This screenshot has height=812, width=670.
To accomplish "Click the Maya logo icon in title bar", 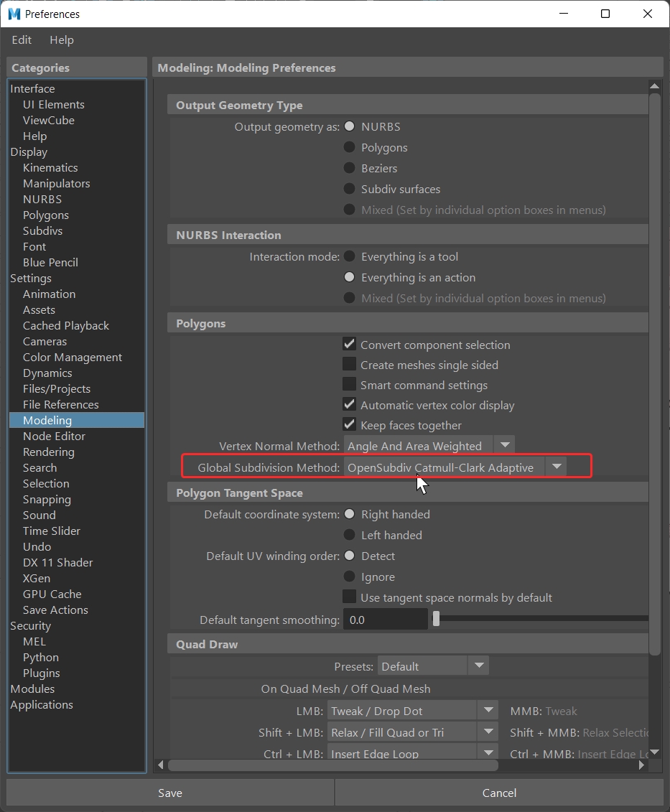I will click(x=14, y=14).
